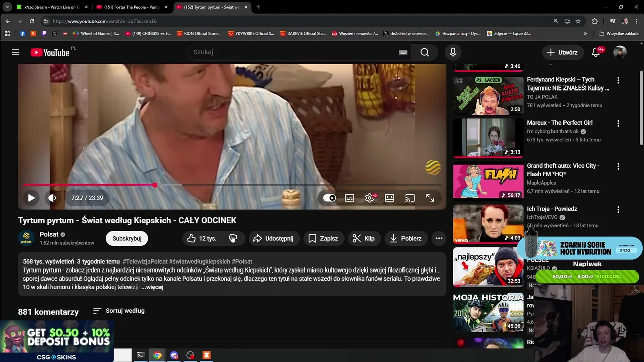Open Ich Troje - Powiedz video title
The image size is (644, 362).
[552, 209]
